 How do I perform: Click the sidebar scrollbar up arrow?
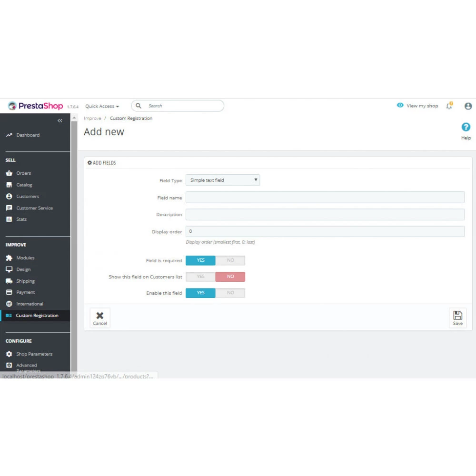(74, 118)
